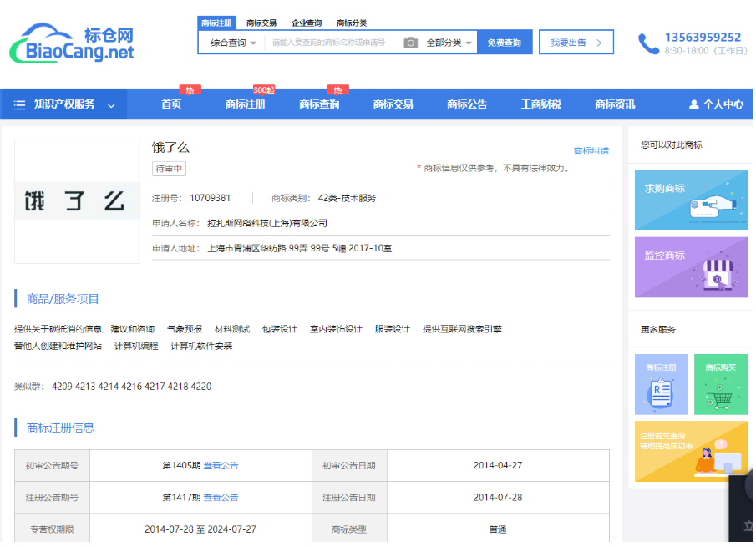Expand the 全部分类 category dropdown
The image size is (756, 547).
click(449, 43)
